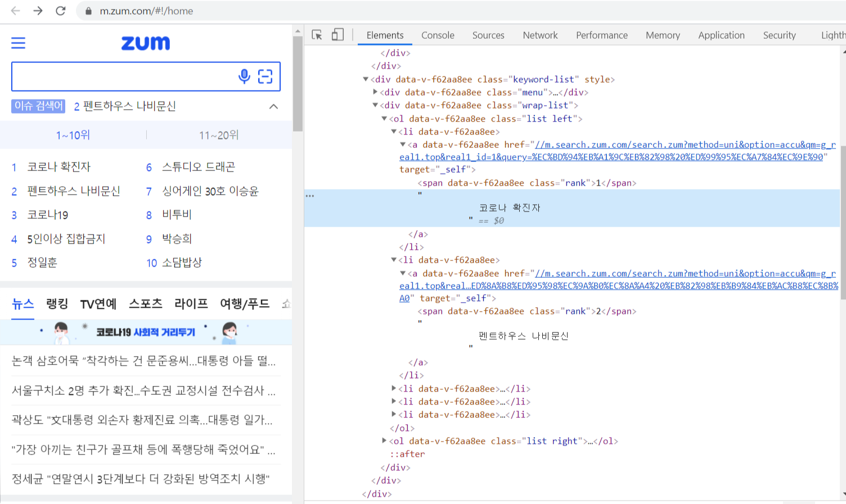The height and width of the screenshot is (504, 846).
Task: Open the zum hamburger menu
Action: (x=19, y=43)
